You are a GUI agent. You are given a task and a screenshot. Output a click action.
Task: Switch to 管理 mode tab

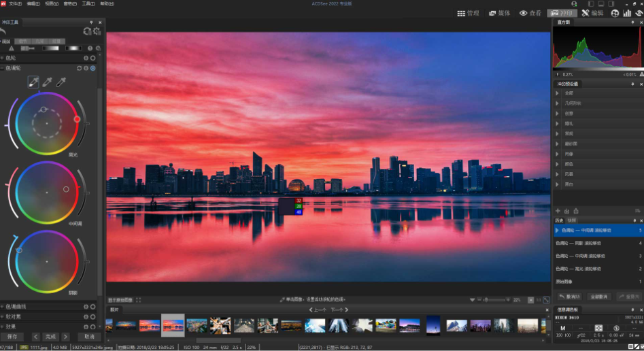(x=468, y=13)
